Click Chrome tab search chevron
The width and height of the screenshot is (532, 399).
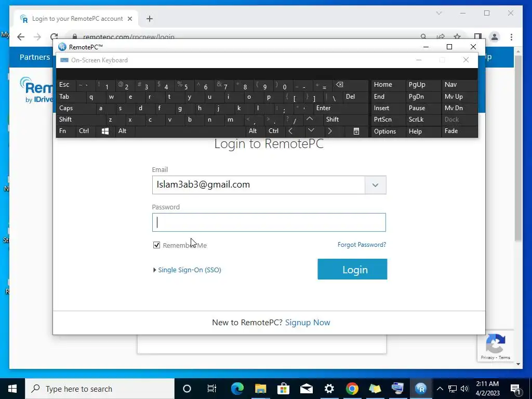point(438,13)
